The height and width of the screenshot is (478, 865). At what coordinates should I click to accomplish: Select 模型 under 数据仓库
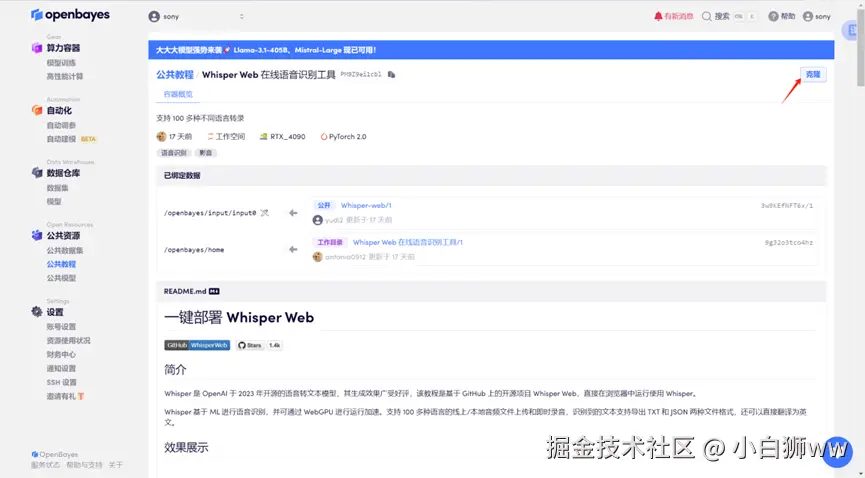(54, 201)
